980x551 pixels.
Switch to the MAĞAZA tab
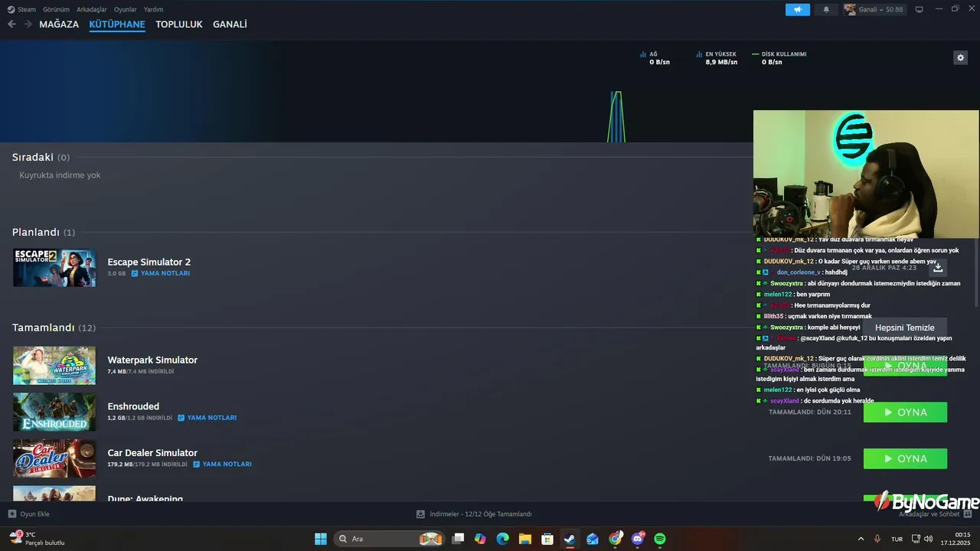pyautogui.click(x=59, y=24)
